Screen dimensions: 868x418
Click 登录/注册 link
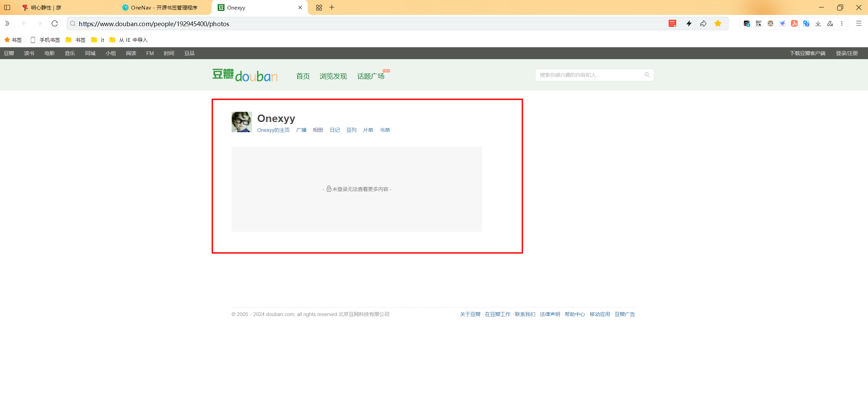click(x=847, y=53)
